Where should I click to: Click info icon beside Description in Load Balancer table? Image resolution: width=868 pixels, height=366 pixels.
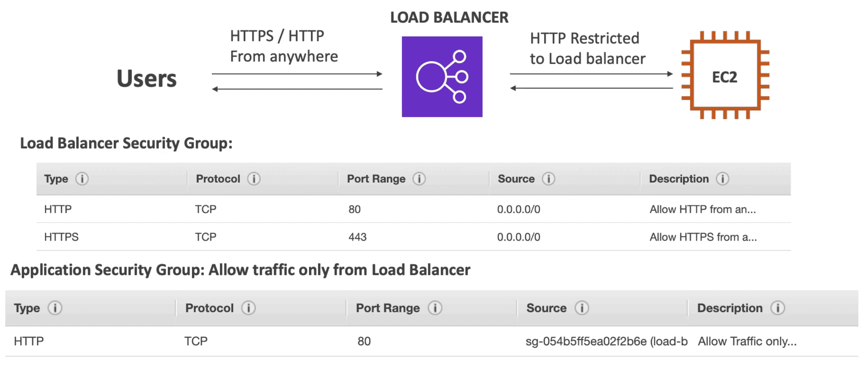pos(723,179)
